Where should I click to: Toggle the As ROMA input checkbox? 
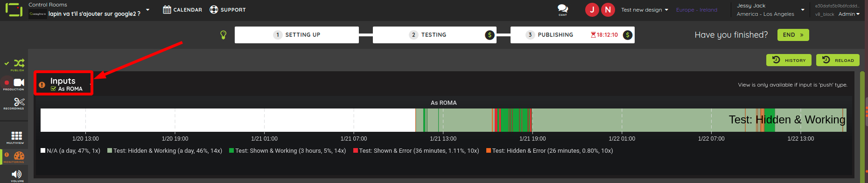click(54, 88)
